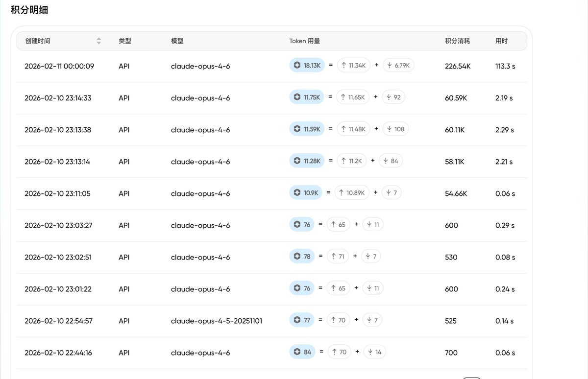588x379 pixels.
Task: Click the 6.79K output tokens pill
Action: 398,66
